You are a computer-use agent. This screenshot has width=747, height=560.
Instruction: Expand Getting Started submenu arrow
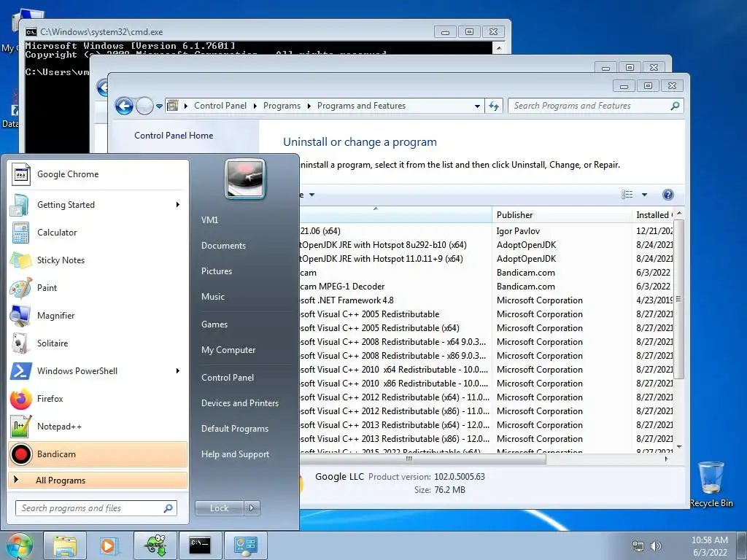(x=178, y=205)
